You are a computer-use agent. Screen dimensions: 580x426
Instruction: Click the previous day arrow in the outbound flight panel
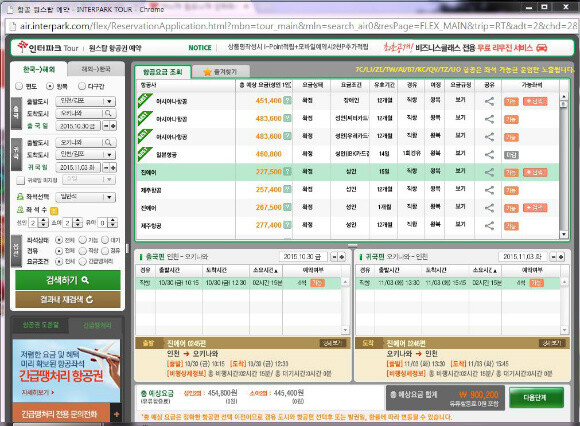click(334, 257)
